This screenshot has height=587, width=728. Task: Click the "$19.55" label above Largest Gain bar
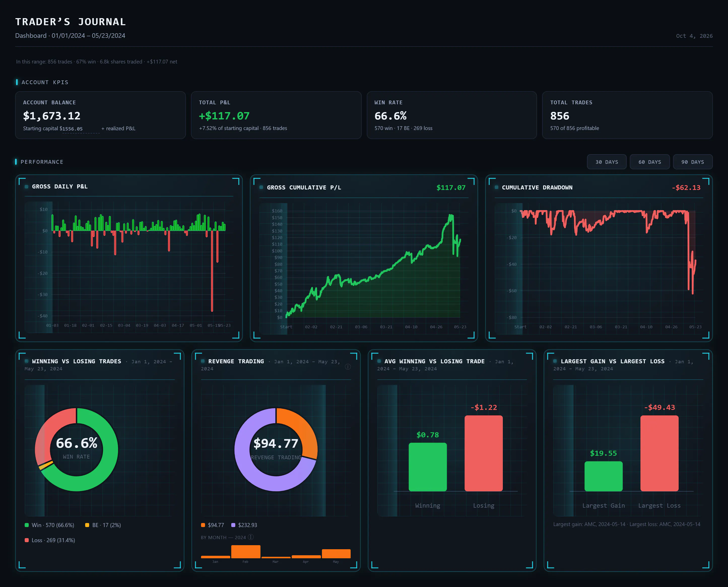tap(603, 453)
